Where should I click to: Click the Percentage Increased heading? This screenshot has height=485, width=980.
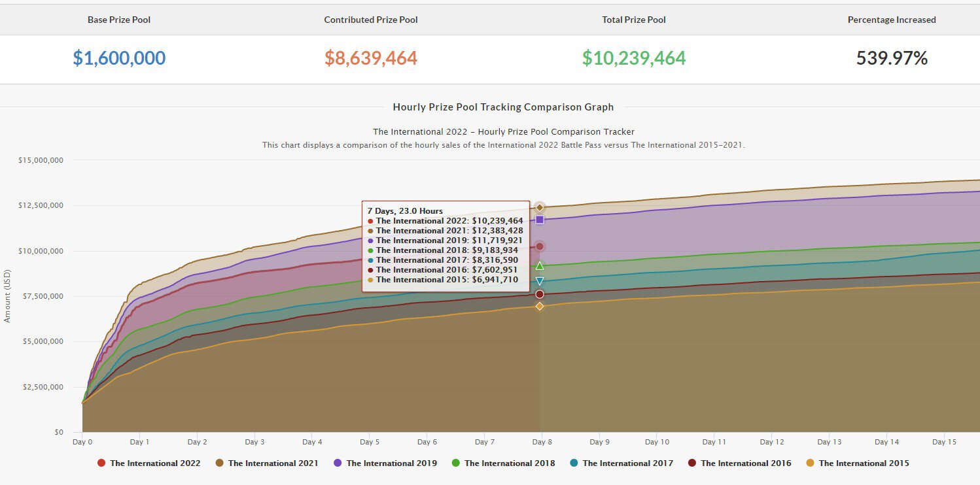point(892,20)
